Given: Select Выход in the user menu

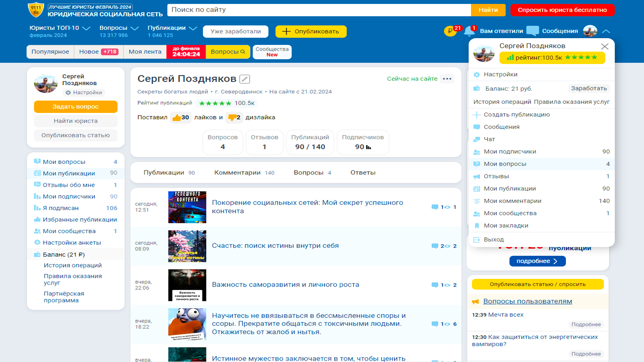Looking at the screenshot, I should point(493,240).
